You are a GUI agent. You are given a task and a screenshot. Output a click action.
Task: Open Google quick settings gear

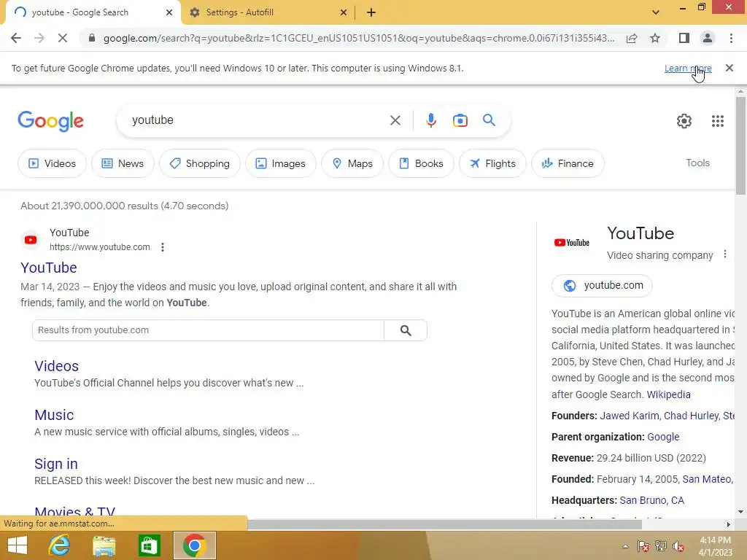pos(684,121)
